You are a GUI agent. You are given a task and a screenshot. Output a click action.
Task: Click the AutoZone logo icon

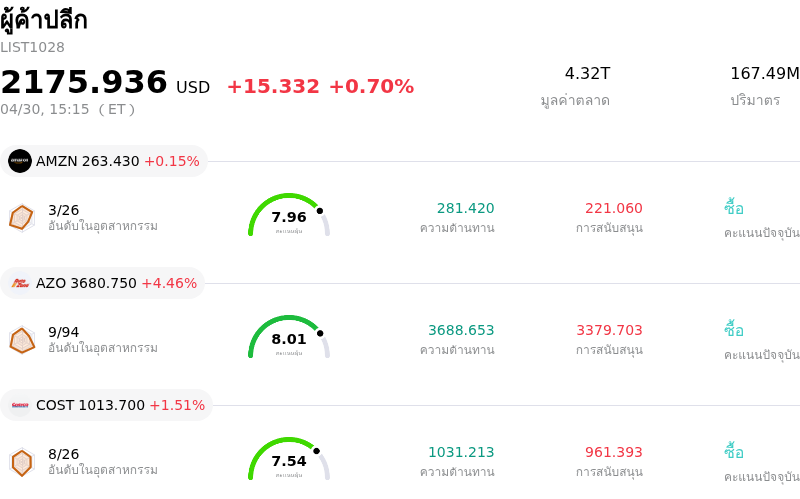click(20, 283)
